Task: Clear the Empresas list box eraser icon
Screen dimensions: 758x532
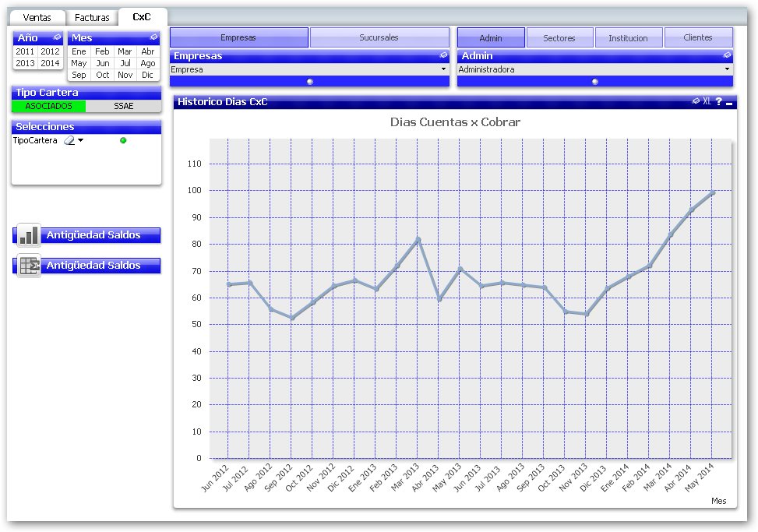Action: point(443,55)
